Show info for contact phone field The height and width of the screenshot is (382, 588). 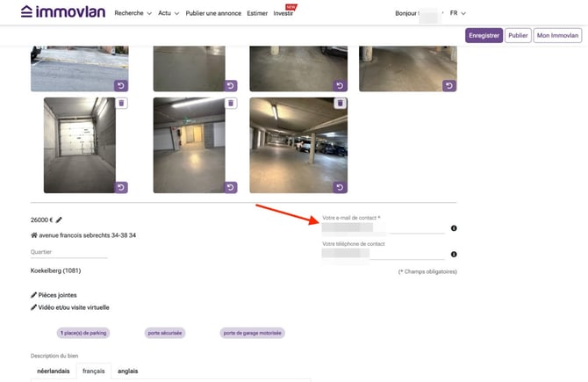(454, 255)
